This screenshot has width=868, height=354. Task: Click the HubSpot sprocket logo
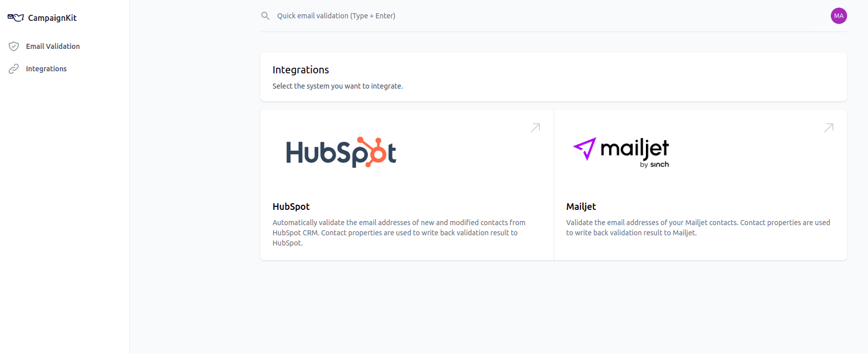(x=341, y=152)
